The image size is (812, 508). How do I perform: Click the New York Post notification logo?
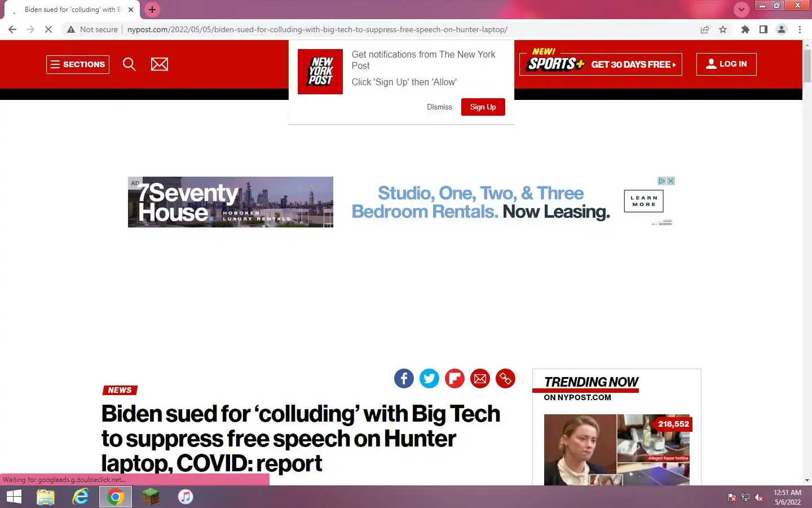[320, 72]
